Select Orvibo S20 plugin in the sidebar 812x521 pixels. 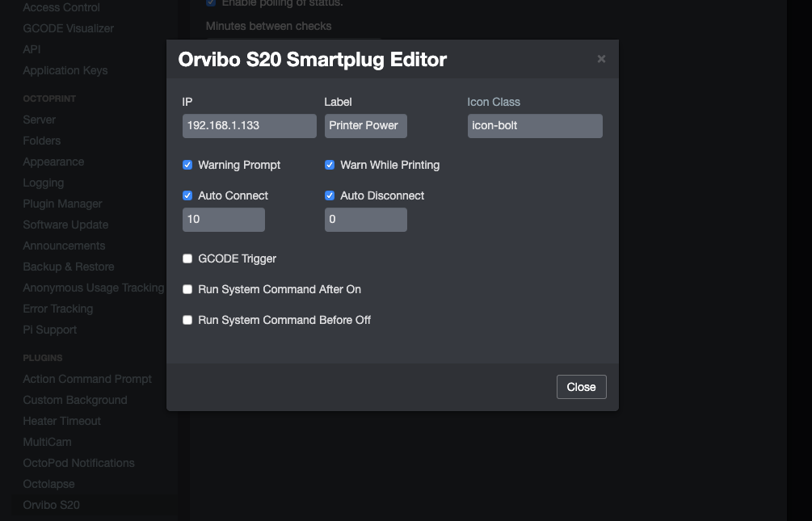[51, 505]
